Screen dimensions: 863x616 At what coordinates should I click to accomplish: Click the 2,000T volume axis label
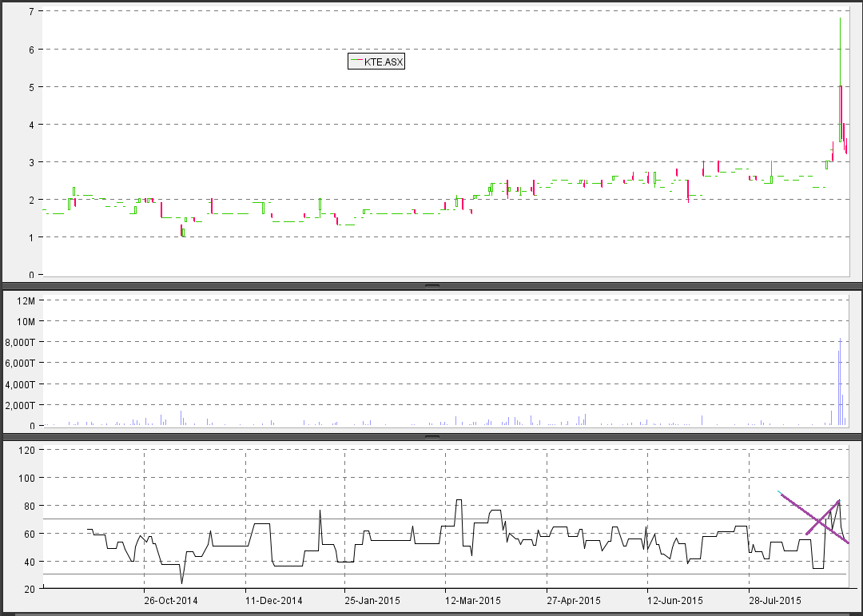pos(20,405)
